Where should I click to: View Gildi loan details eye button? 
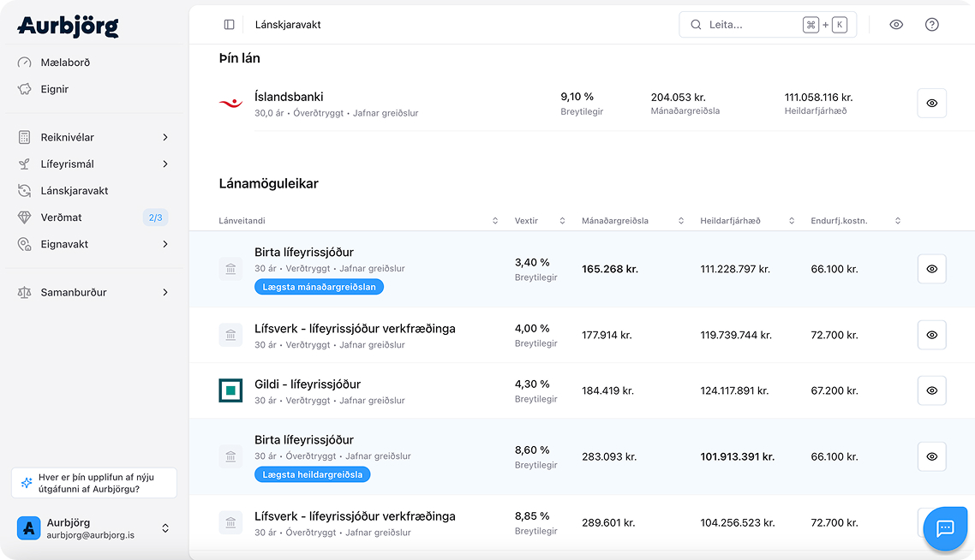click(931, 390)
